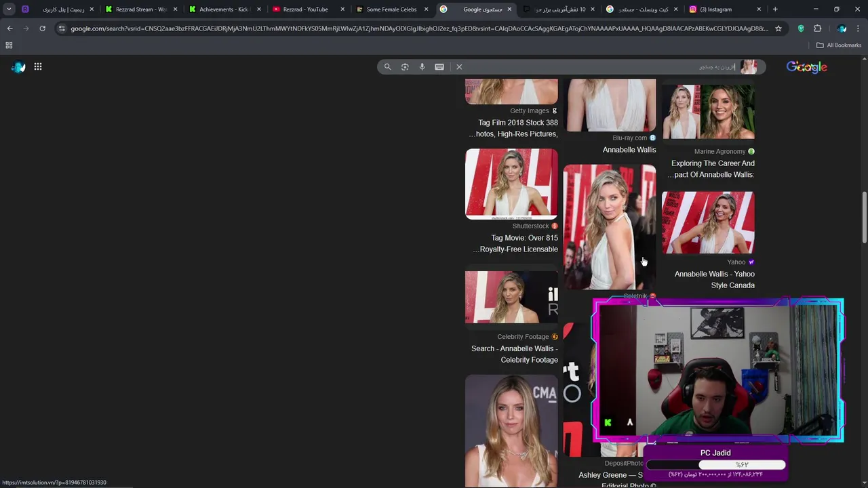Image resolution: width=868 pixels, height=488 pixels.
Task: Clear the search with the X icon
Action: (x=459, y=66)
